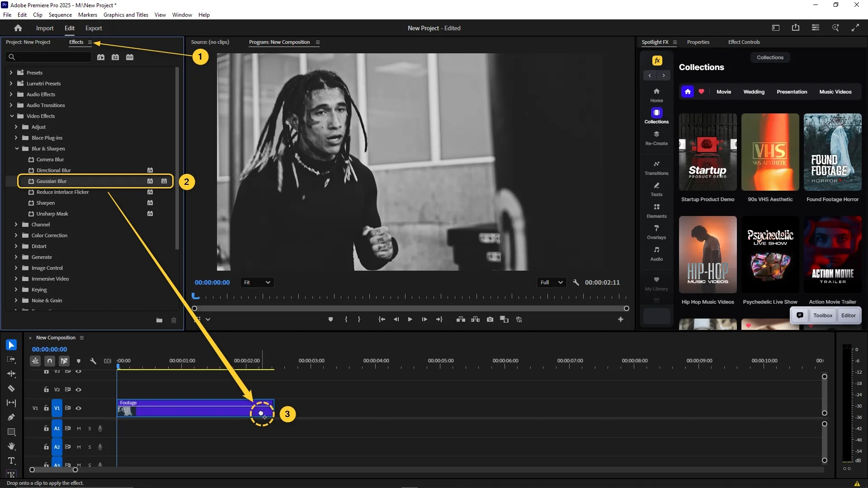This screenshot has width=868, height=488.
Task: Click the Lift button in transport controls
Action: (x=461, y=319)
